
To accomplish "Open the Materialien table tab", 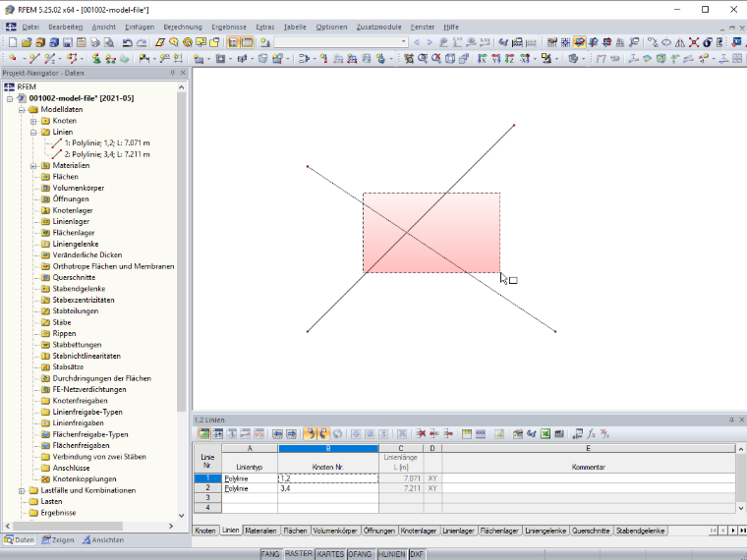I will click(260, 531).
